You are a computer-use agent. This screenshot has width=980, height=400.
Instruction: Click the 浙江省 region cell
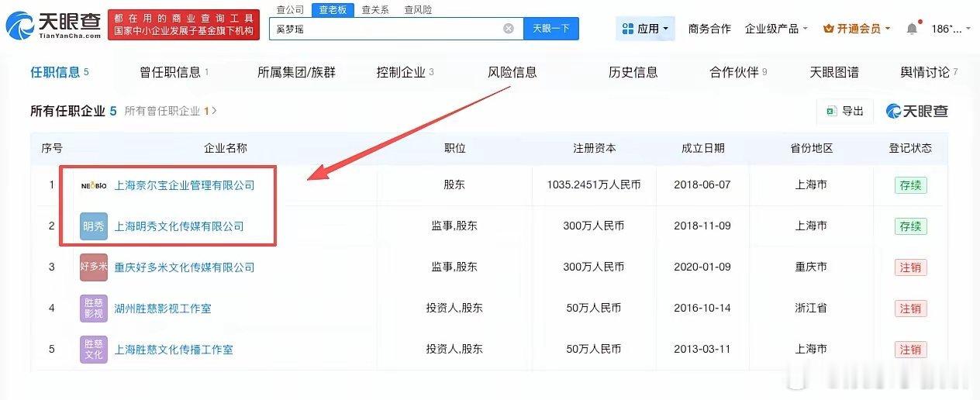[811, 309]
